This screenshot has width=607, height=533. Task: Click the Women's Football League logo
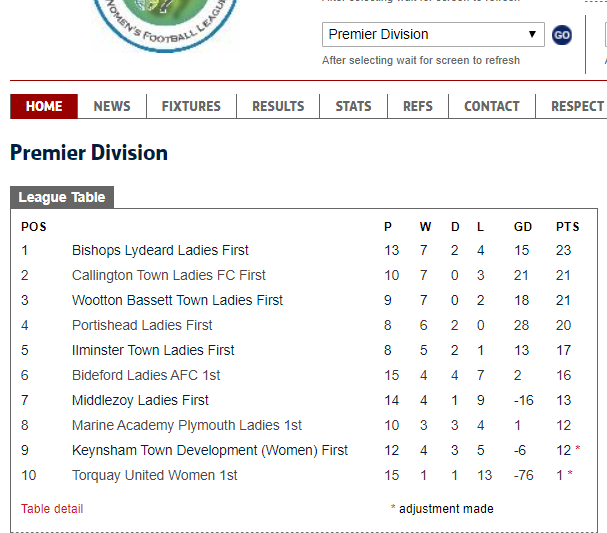tap(165, 26)
